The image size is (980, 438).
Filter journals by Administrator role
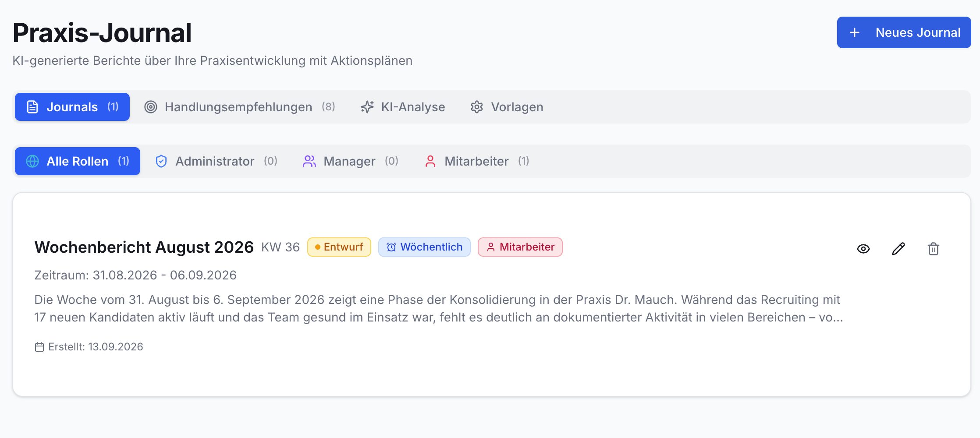click(217, 161)
